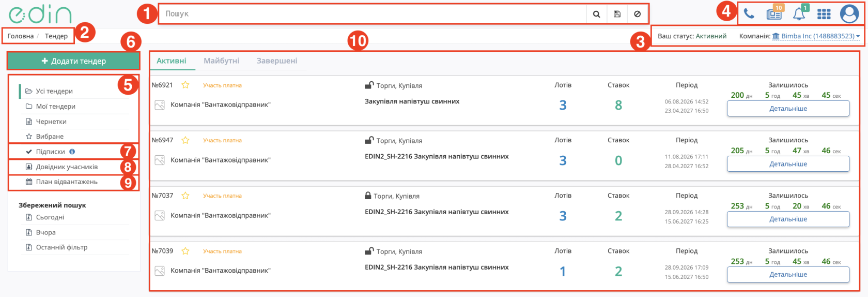Click company image placeholder in tender №6947
This screenshot has width=868, height=297.
(160, 160)
